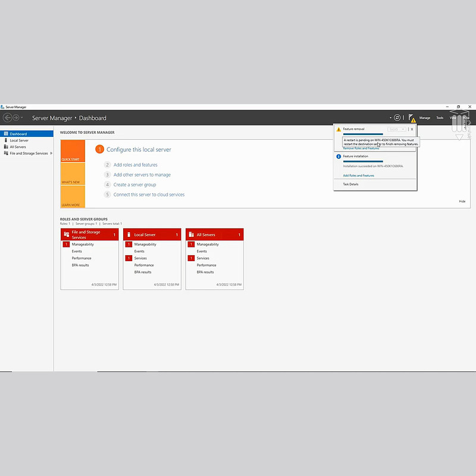The image size is (476, 476).
Task: Select the QUICK START tab
Action: pyautogui.click(x=73, y=151)
